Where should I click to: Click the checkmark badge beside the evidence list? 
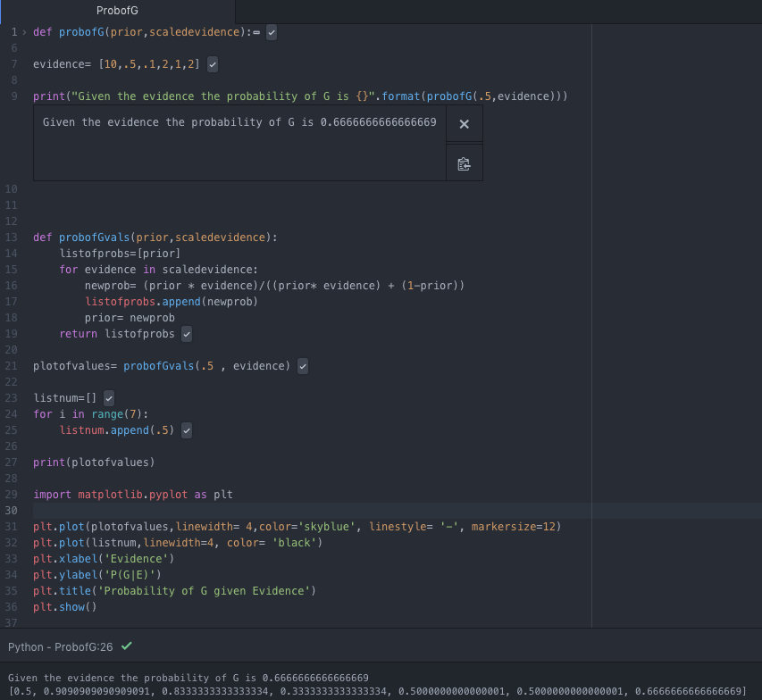click(x=213, y=64)
